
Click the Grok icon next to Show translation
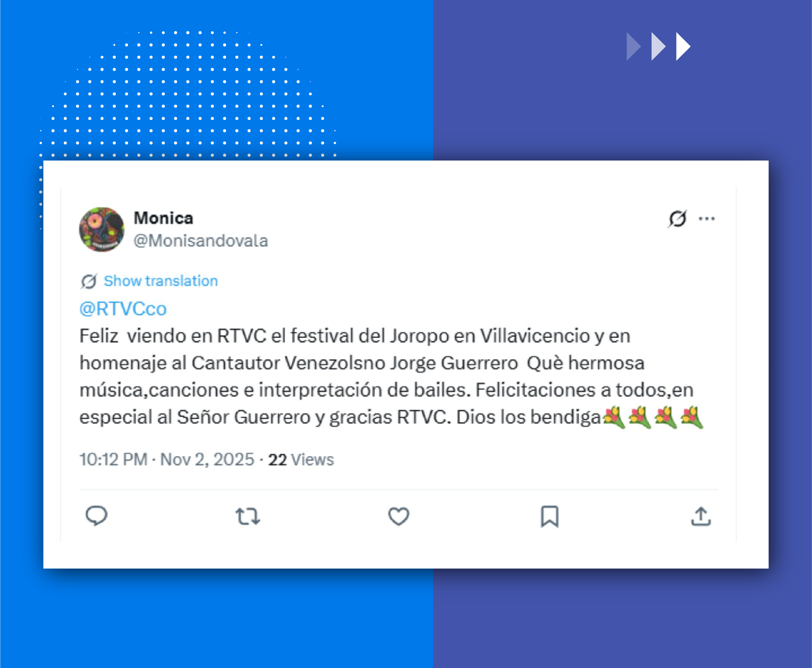pos(89,281)
